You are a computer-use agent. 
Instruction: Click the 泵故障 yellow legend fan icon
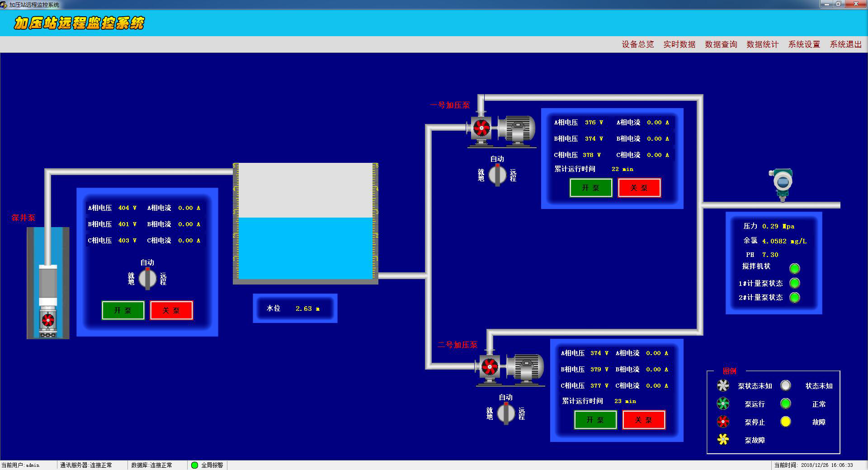click(723, 439)
